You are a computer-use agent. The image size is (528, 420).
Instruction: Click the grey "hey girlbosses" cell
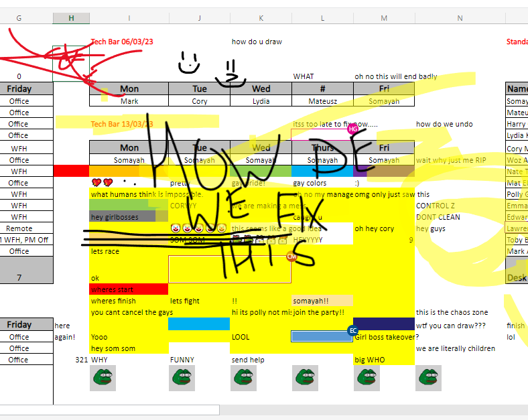[122, 217]
